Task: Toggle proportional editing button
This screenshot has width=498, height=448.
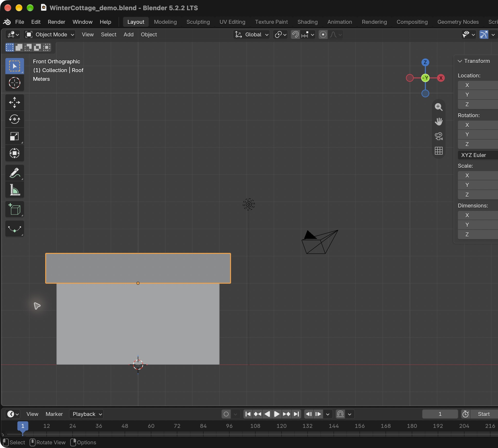Action: 323,35
